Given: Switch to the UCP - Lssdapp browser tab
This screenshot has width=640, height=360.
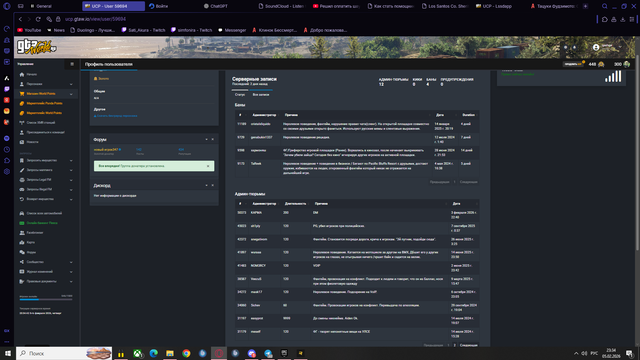Looking at the screenshot, I should tap(494, 6).
